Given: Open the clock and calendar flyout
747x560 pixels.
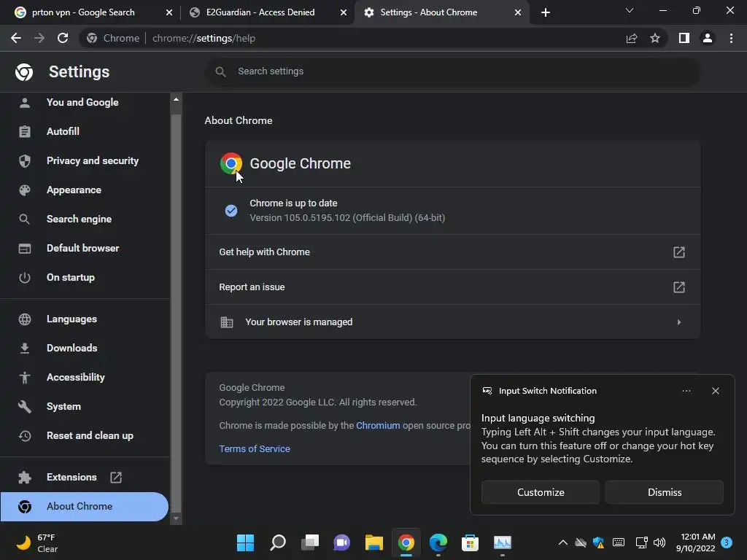Looking at the screenshot, I should click(x=695, y=542).
